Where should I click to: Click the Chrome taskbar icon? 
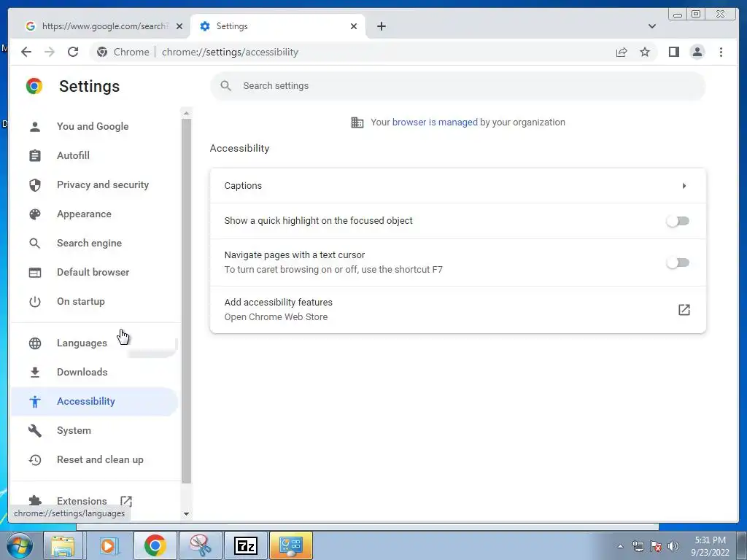click(155, 545)
